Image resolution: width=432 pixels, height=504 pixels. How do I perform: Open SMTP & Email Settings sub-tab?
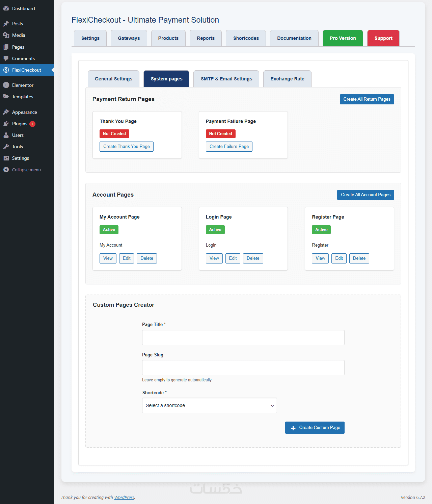point(226,79)
